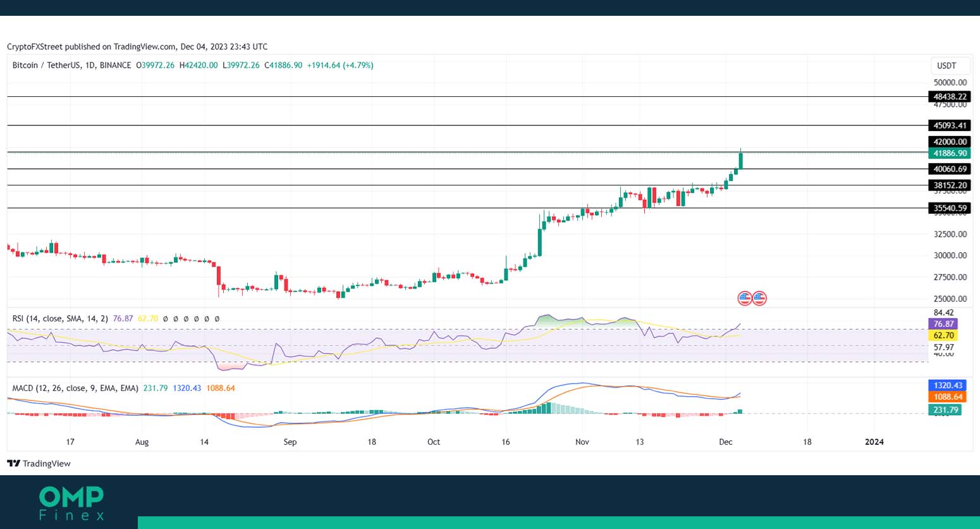Click the Nov label on the time axis

point(582,442)
